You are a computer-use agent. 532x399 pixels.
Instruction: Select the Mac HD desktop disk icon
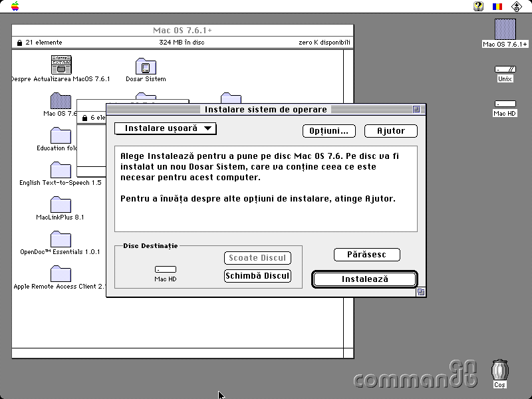[x=505, y=104]
